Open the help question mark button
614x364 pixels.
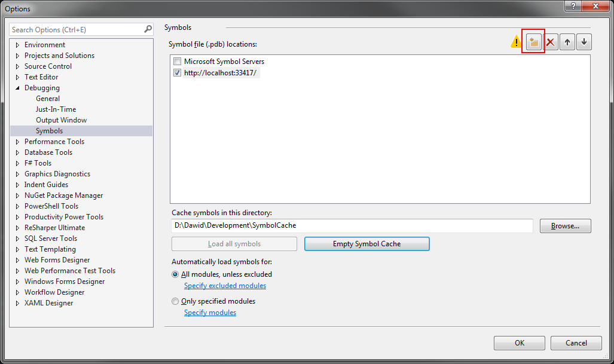tap(573, 6)
